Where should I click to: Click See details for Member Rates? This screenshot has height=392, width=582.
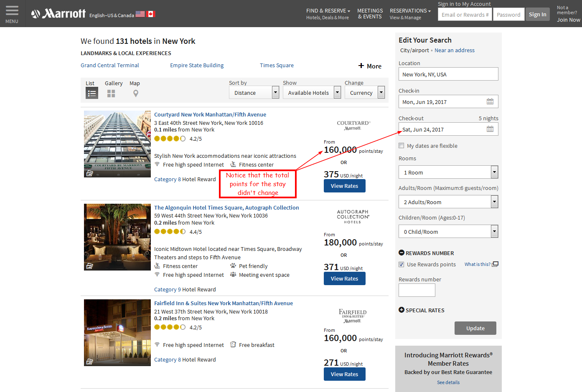(x=448, y=382)
